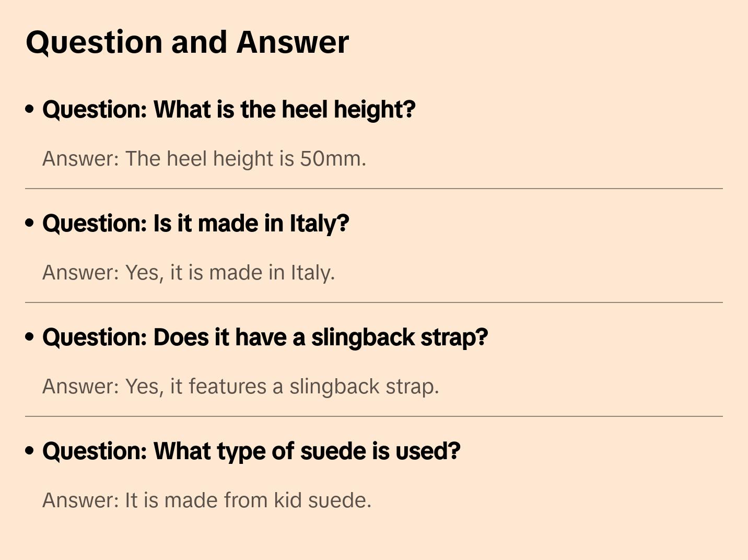Click the bullet beside the suede question

click(x=30, y=451)
